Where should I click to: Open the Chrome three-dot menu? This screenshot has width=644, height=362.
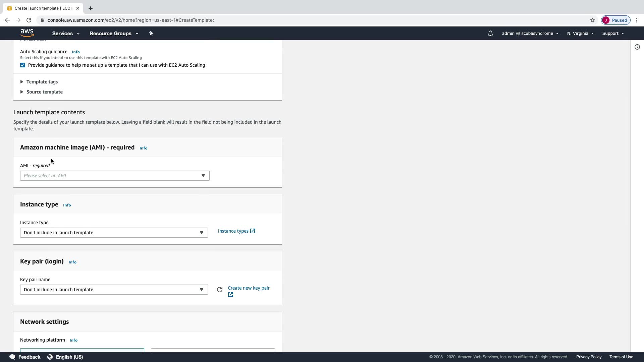coord(637,20)
